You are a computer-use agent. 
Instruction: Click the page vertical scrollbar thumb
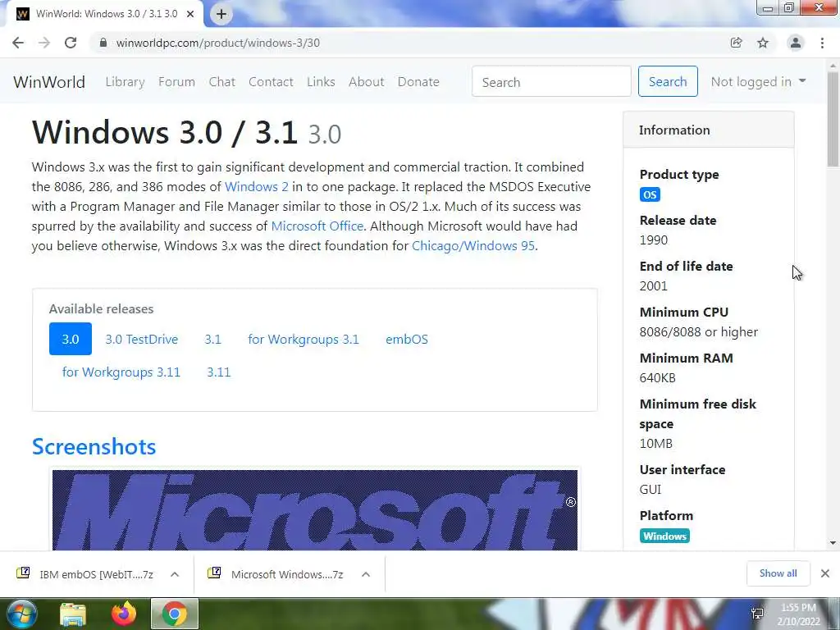tap(833, 119)
